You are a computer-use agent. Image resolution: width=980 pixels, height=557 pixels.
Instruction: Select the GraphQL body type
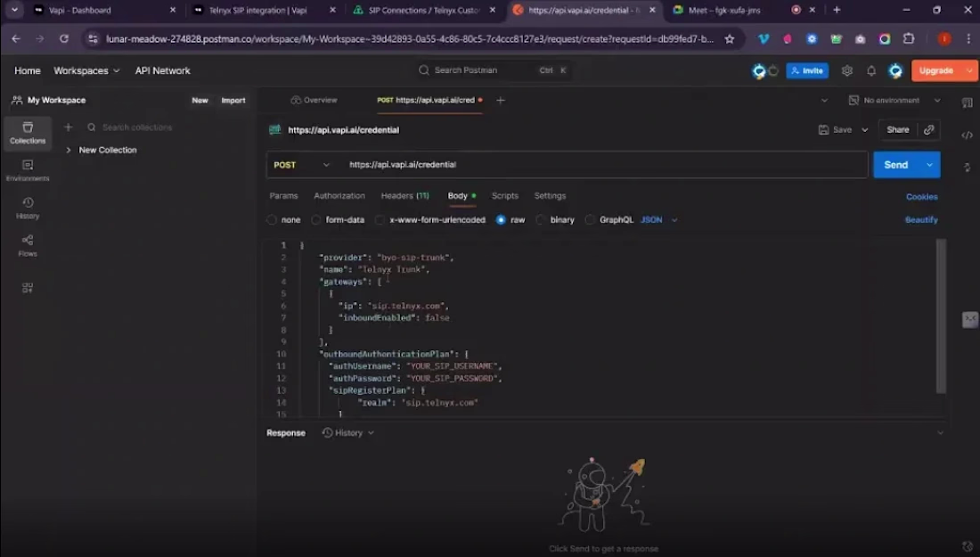pos(590,220)
